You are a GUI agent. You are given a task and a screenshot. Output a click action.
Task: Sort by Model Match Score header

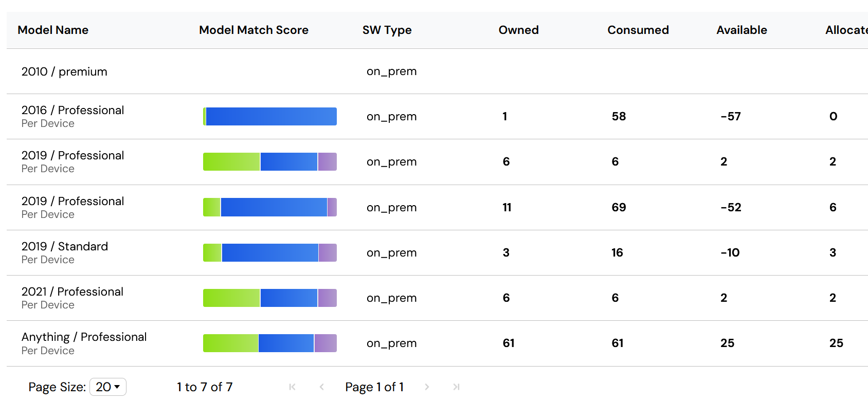tap(254, 30)
